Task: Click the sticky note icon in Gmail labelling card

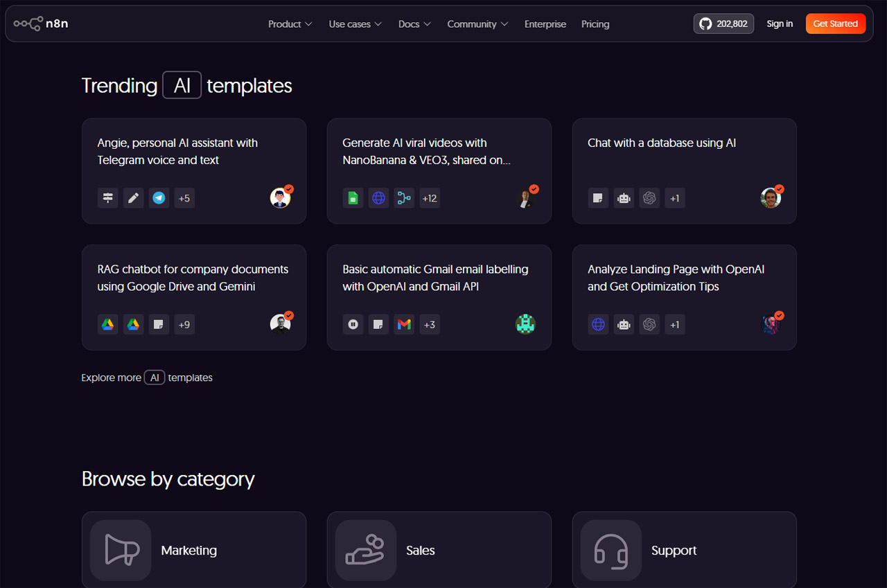Action: pos(378,324)
